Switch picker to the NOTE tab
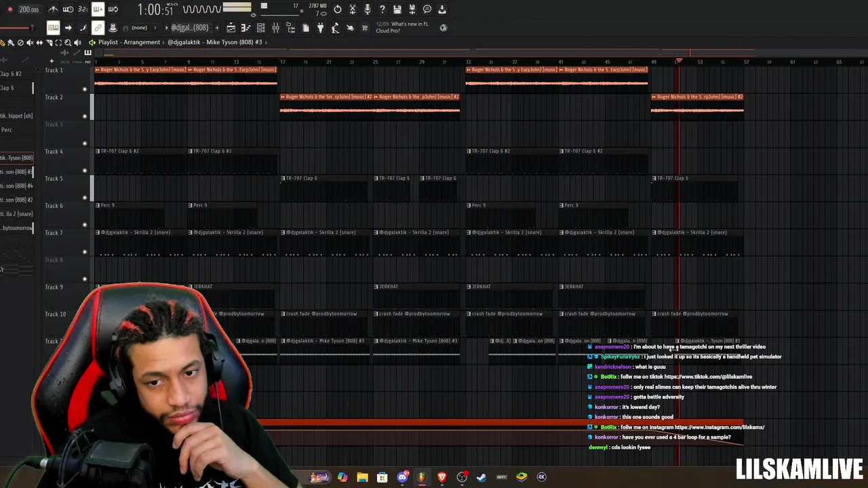The image size is (868, 488). tap(64, 62)
